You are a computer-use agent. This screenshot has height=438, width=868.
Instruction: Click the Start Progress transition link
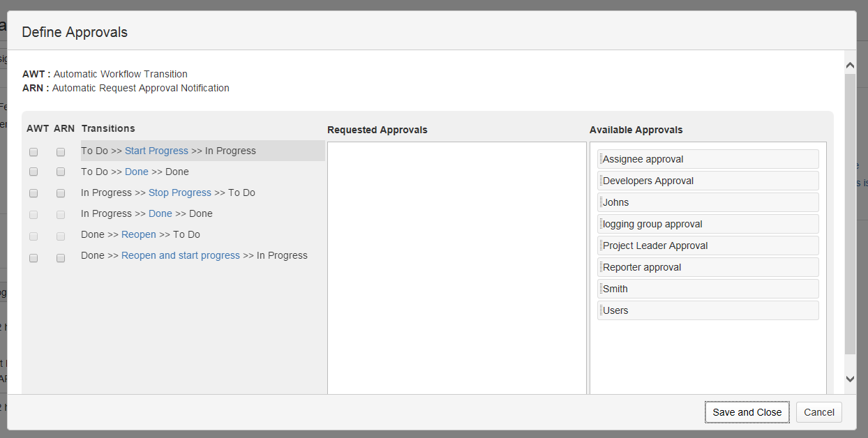[x=156, y=151]
